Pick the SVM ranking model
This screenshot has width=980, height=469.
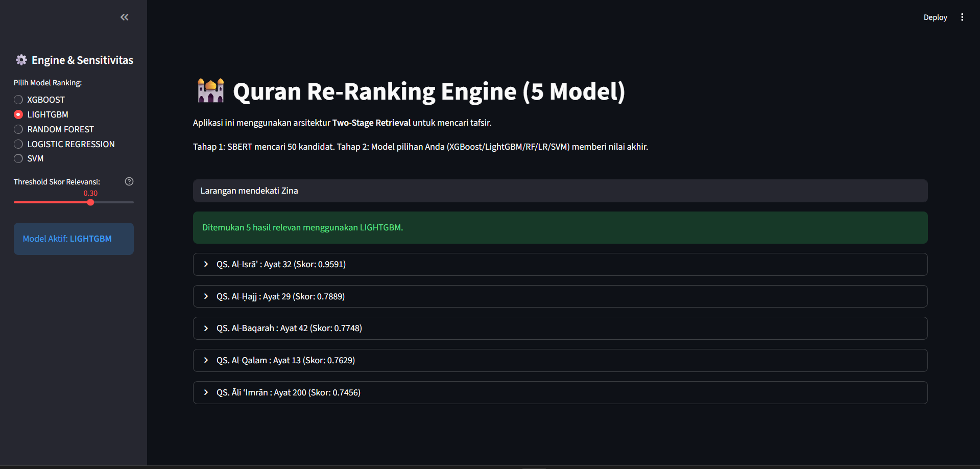point(18,158)
